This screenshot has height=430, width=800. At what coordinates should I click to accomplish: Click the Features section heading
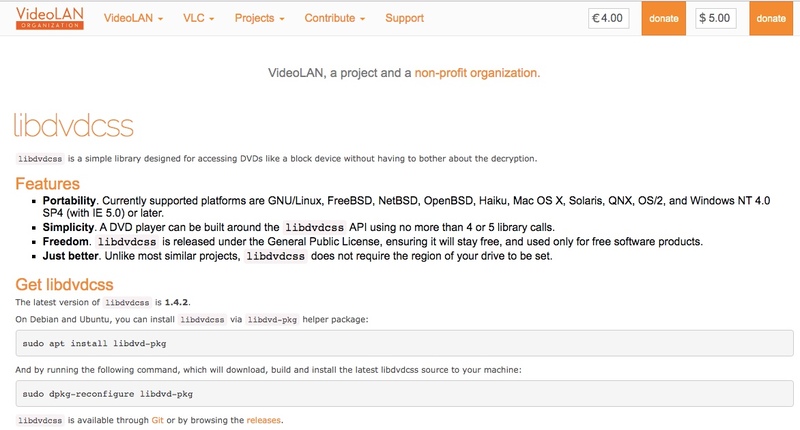point(48,184)
